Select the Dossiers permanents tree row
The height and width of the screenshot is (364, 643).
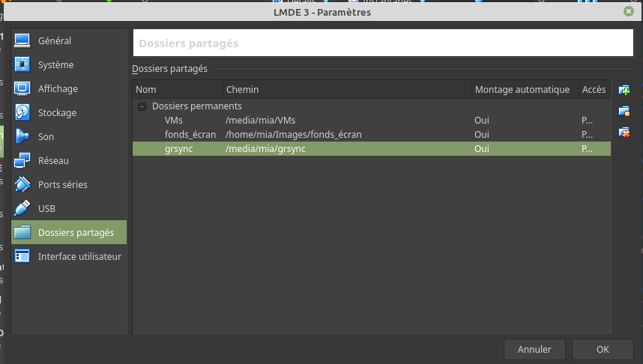point(372,106)
